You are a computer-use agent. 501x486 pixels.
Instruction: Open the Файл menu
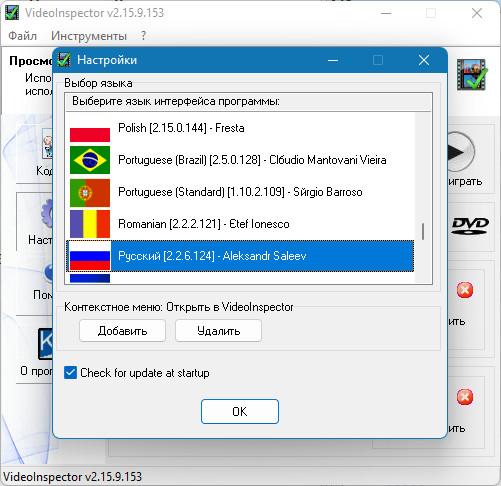22,36
